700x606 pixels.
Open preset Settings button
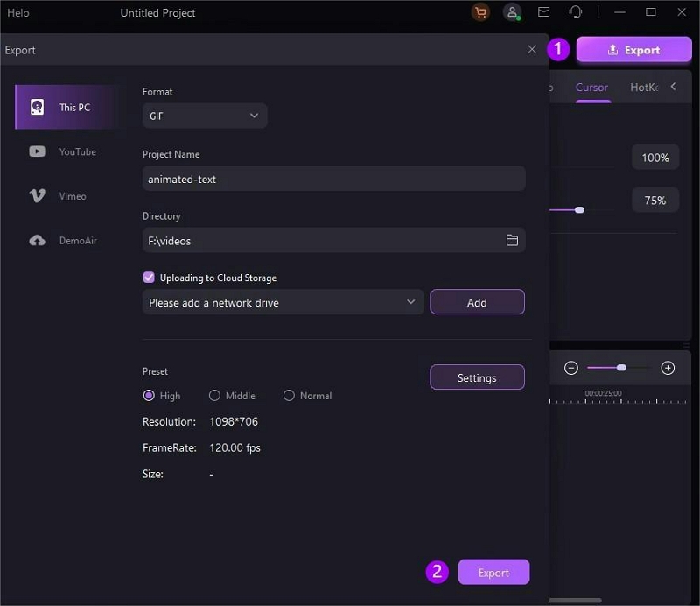[x=477, y=377]
